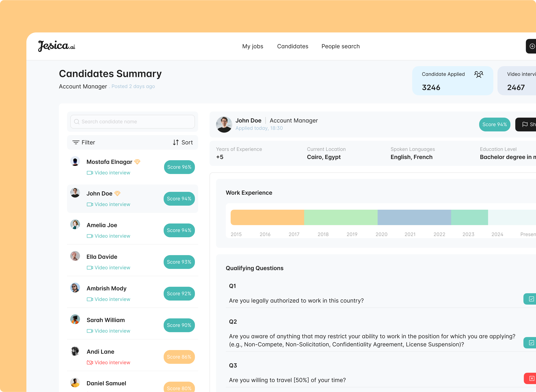Screen dimensions: 536x392
Task: Expand the Work Experience section
Action: (x=249, y=193)
